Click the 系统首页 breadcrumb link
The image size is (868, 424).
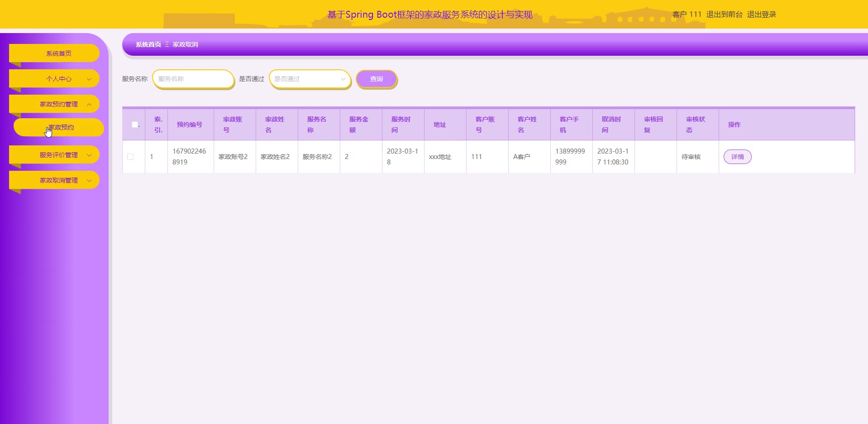(x=148, y=44)
